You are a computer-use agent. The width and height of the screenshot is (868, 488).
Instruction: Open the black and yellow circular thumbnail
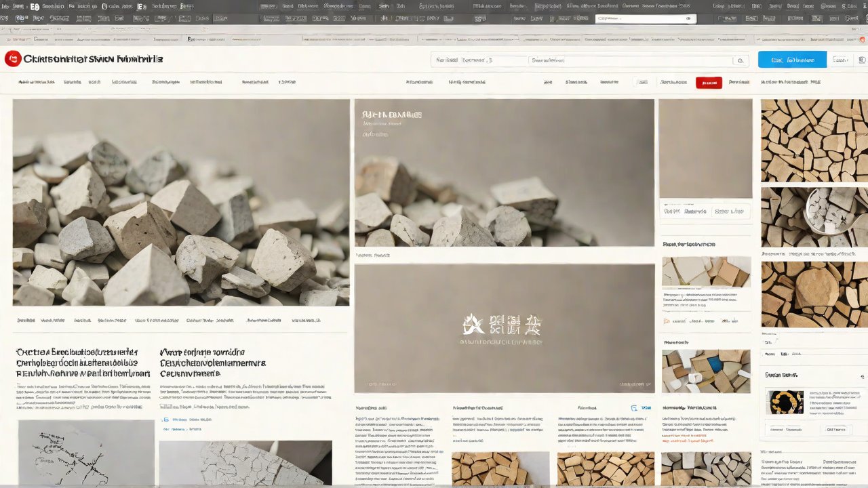[785, 402]
